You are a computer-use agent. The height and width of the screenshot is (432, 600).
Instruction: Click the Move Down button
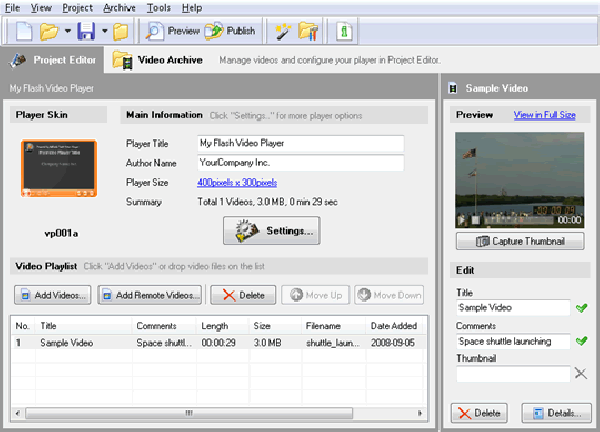(x=389, y=295)
